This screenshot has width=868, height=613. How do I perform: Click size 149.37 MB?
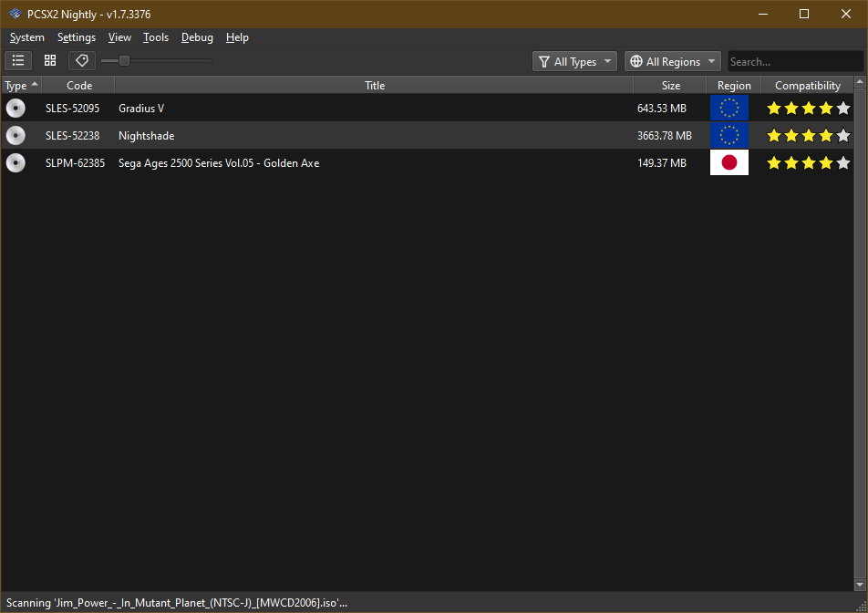[x=662, y=163]
